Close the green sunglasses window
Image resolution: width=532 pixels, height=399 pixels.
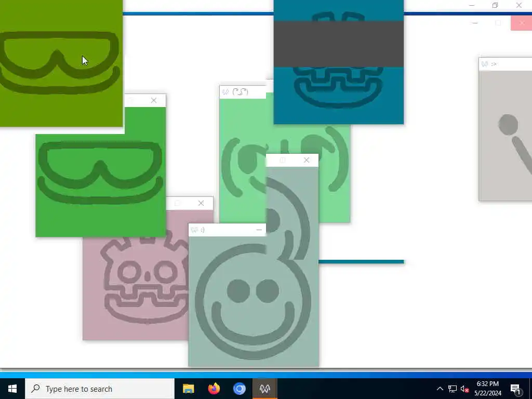(154, 100)
